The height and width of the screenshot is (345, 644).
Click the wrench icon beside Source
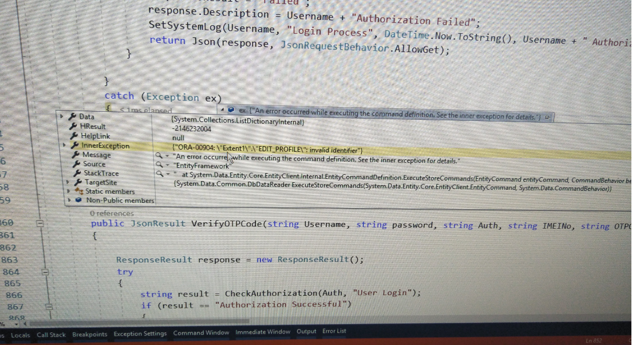[76, 164]
